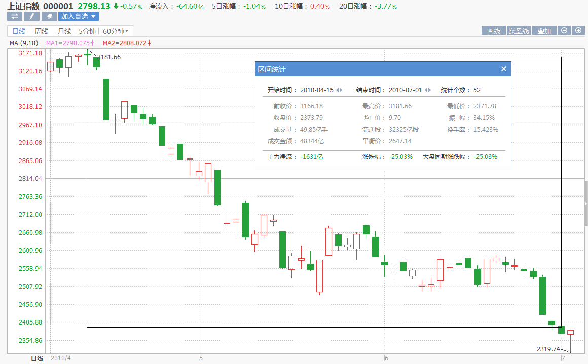Toggle the 操盘线 indicator button
This screenshot has width=588, height=364.
click(x=519, y=31)
